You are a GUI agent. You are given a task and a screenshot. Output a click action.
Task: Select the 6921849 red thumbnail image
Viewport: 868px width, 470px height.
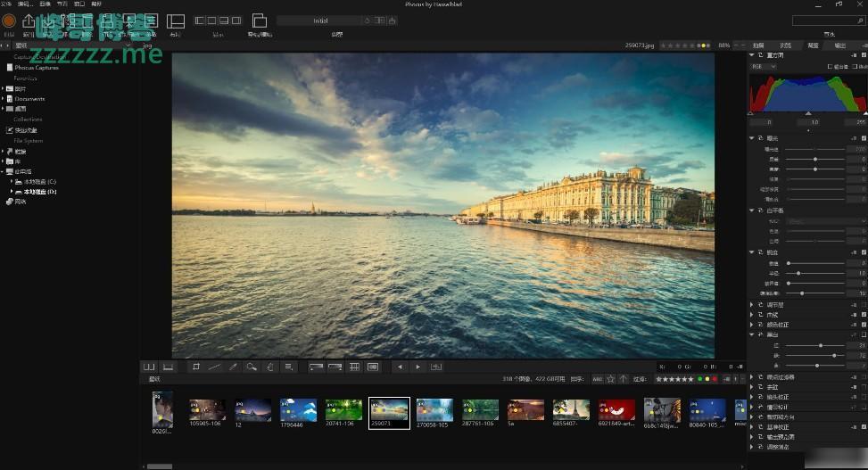(616, 410)
